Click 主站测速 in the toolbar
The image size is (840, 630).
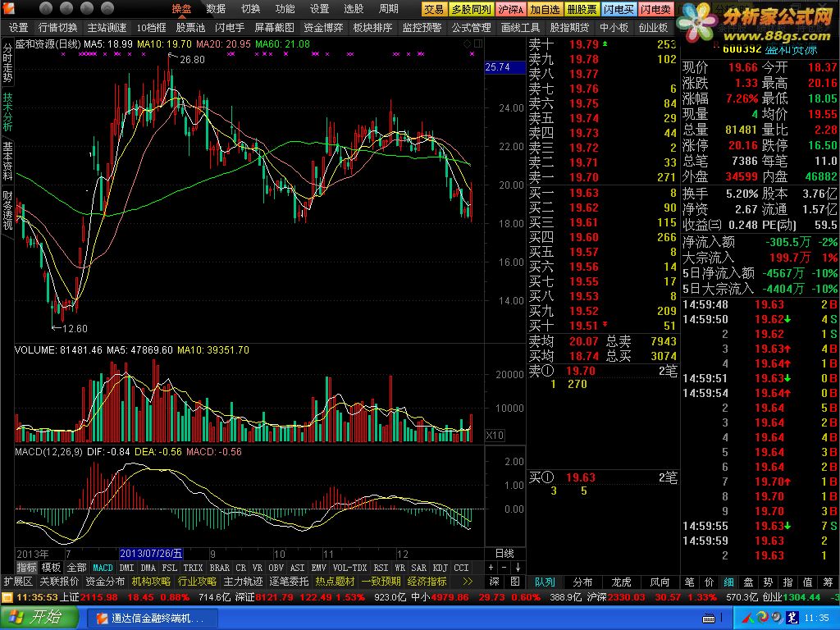[107, 27]
